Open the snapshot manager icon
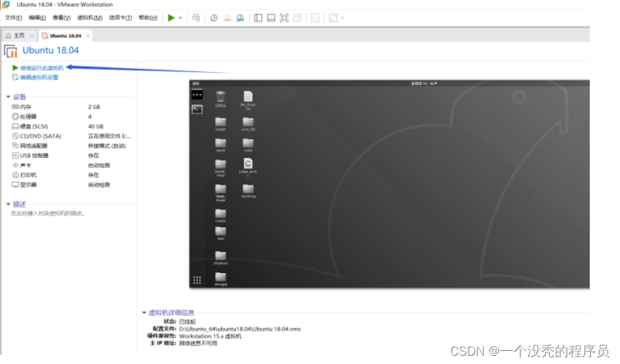 click(x=240, y=18)
